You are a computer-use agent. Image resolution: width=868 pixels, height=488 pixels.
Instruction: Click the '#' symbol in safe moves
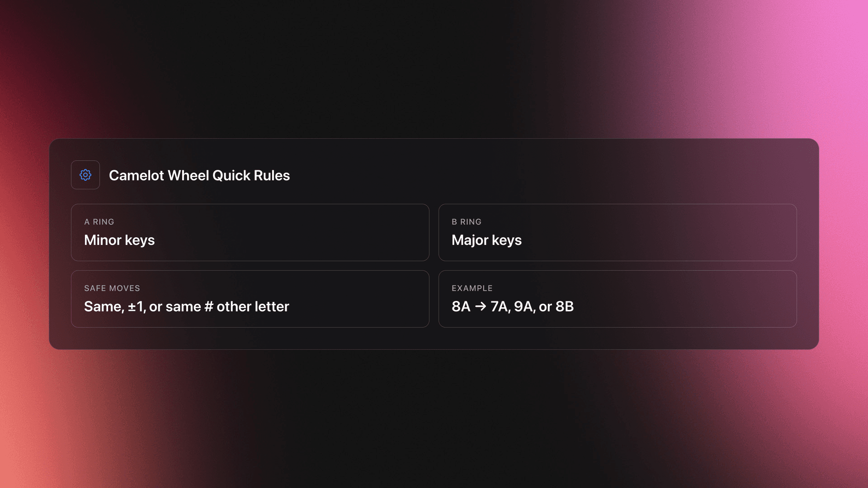tap(208, 306)
